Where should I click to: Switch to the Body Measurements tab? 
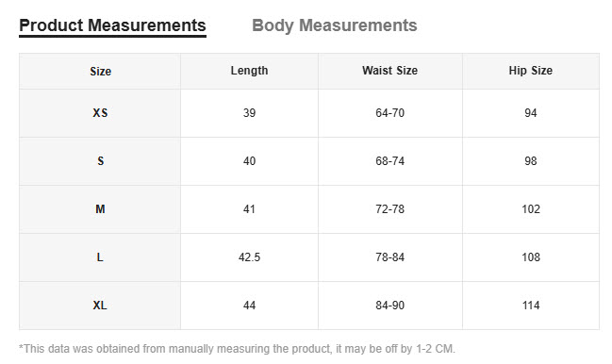coord(335,25)
